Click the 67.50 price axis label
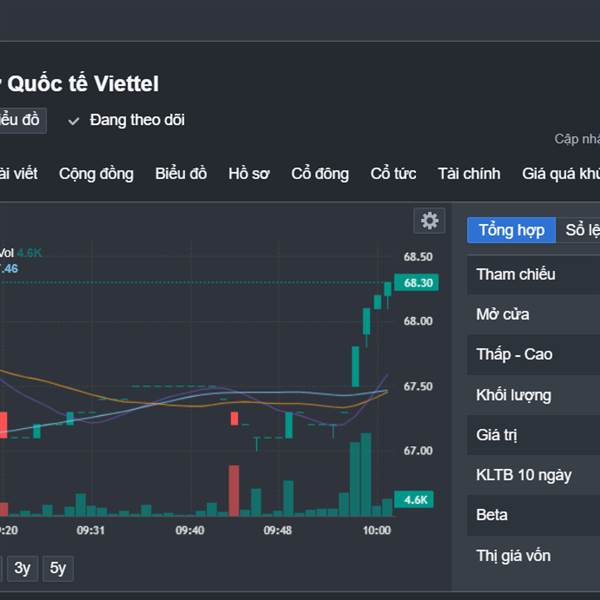The image size is (600, 600). [418, 386]
